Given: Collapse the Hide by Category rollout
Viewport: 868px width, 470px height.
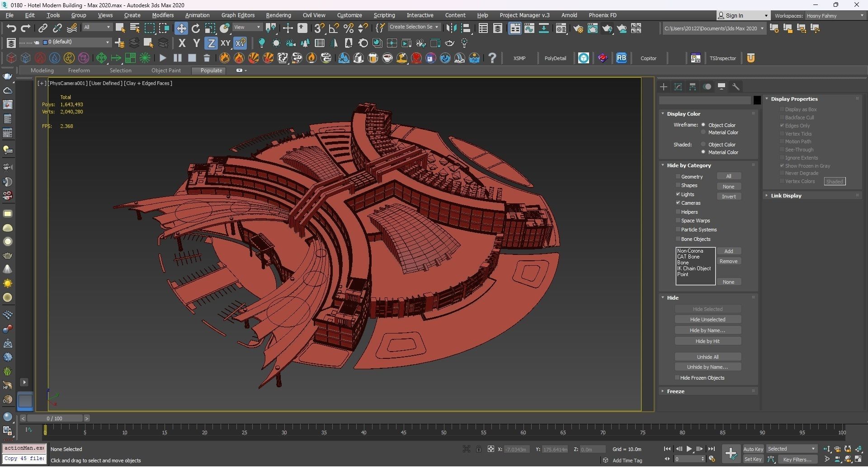Looking at the screenshot, I should [689, 165].
